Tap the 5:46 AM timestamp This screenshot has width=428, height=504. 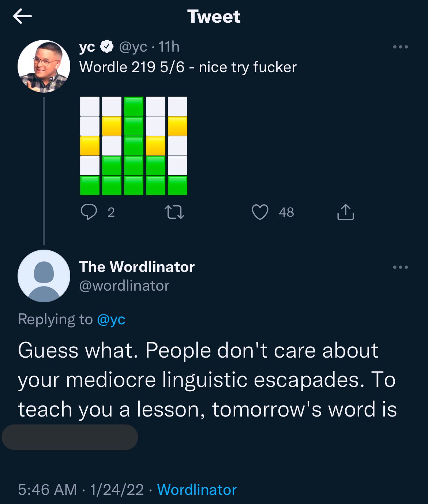[48, 489]
